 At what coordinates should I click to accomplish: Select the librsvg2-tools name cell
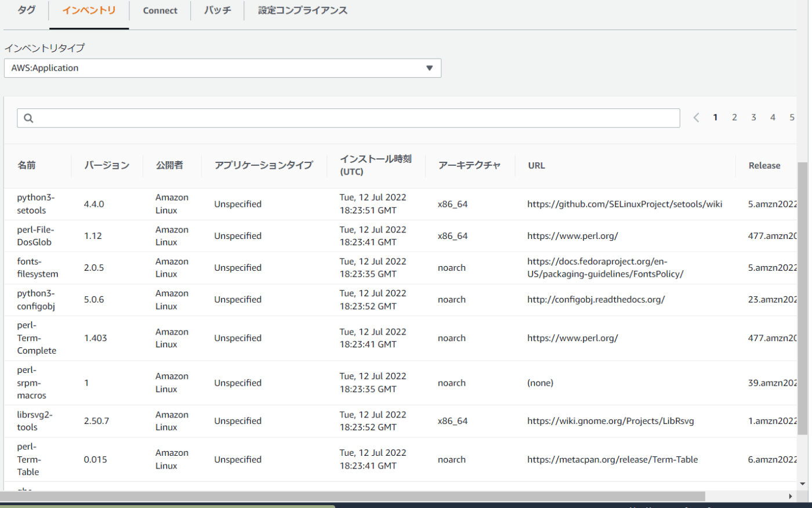(x=35, y=421)
